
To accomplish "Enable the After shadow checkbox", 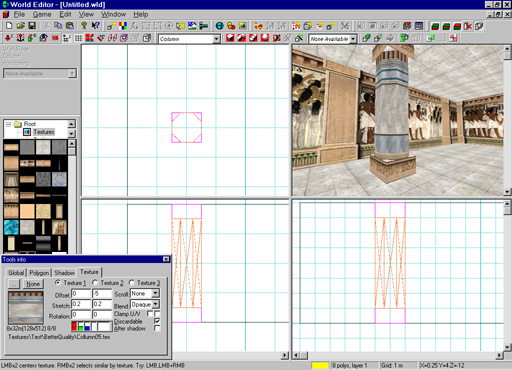I will tap(157, 328).
